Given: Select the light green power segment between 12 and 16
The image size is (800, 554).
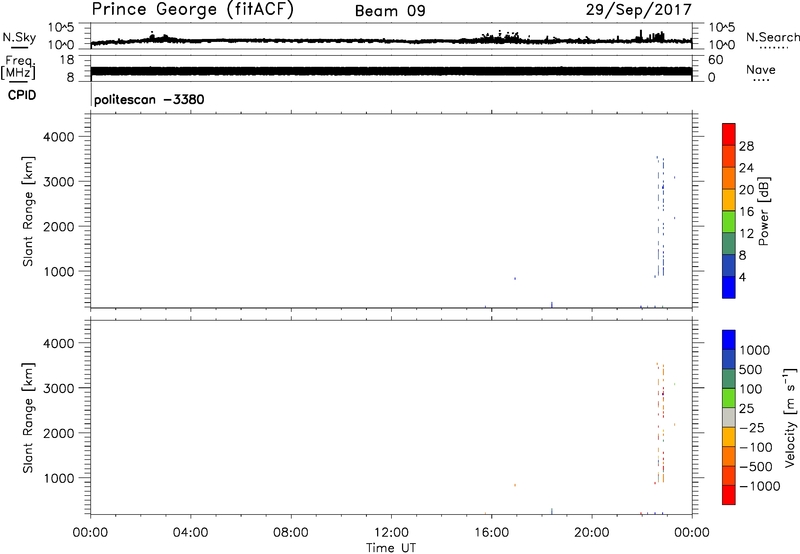Looking at the screenshot, I should coord(729,221).
